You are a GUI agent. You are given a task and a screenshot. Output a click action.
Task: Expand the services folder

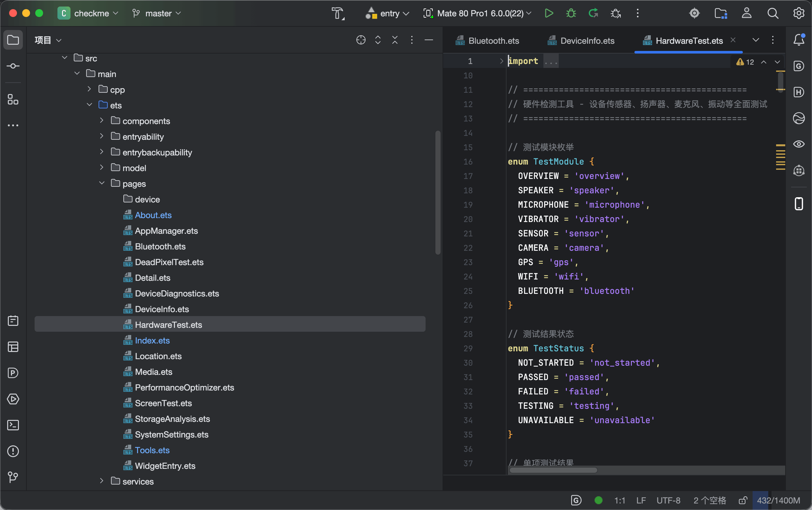click(x=102, y=481)
